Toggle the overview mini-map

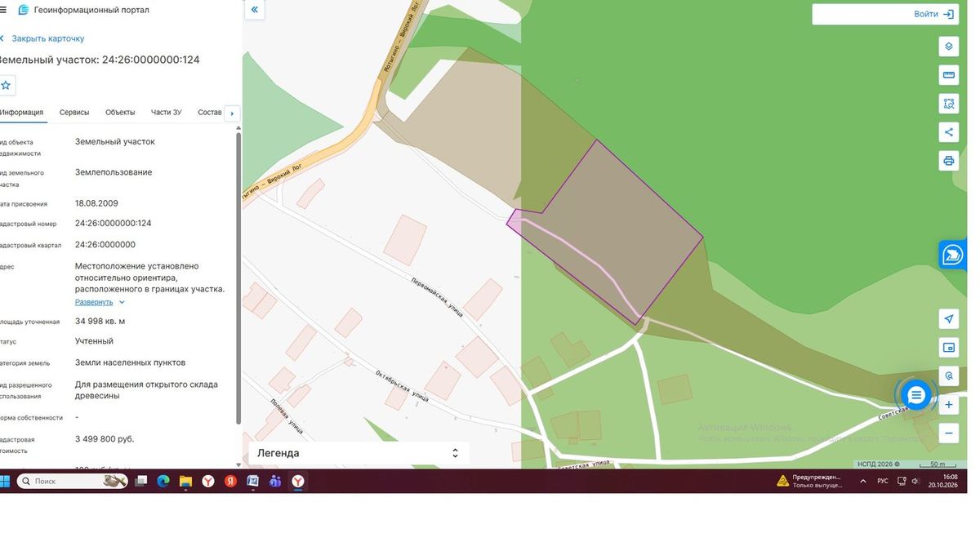pos(948,348)
